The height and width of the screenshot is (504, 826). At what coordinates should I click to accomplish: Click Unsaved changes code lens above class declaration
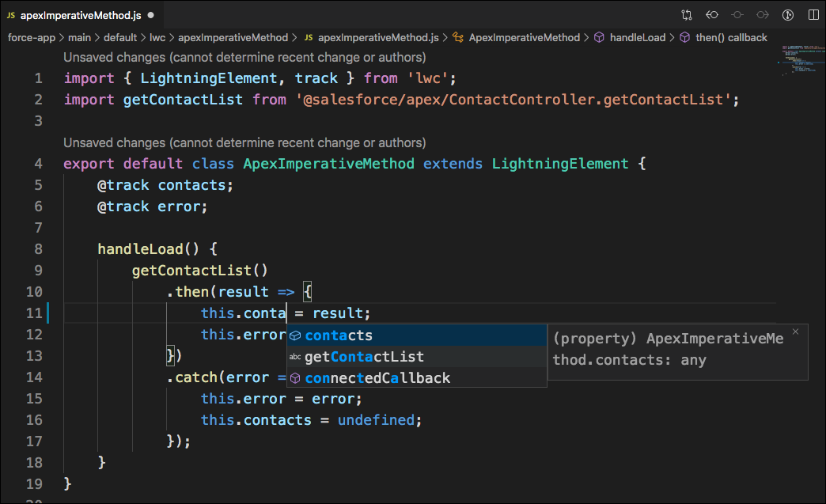pyautogui.click(x=244, y=142)
